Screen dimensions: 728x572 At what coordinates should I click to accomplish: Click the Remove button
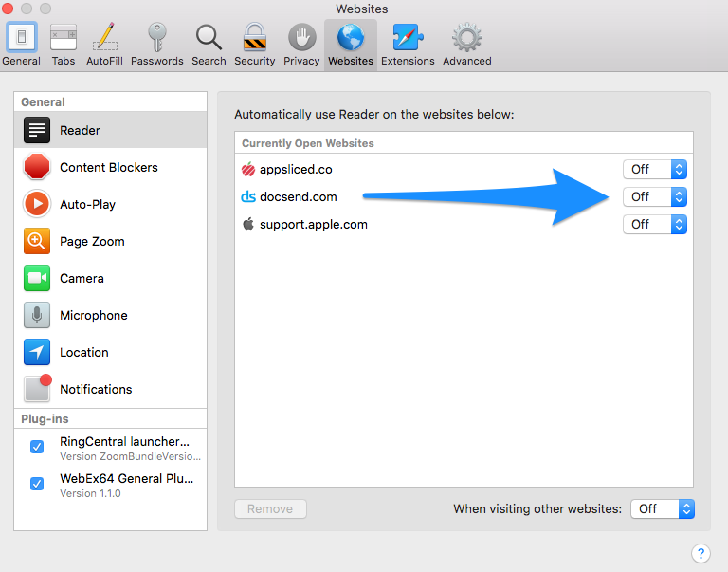(270, 508)
